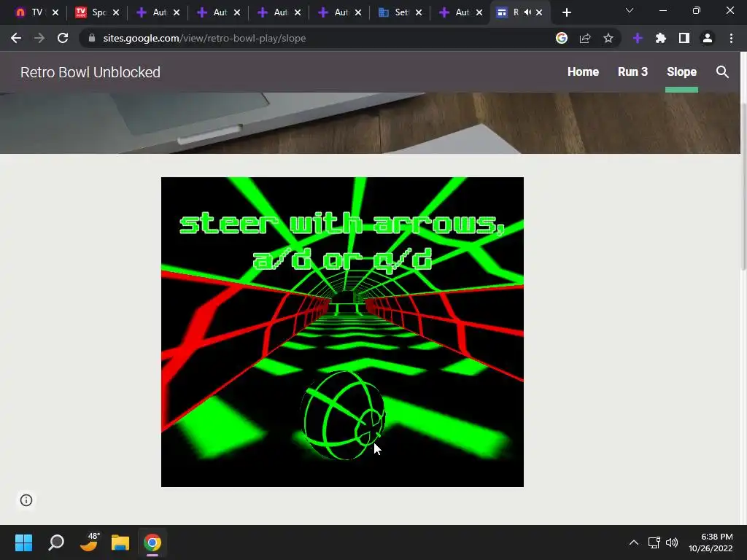747x560 pixels.
Task: Close the first TV tab
Action: click(x=55, y=12)
